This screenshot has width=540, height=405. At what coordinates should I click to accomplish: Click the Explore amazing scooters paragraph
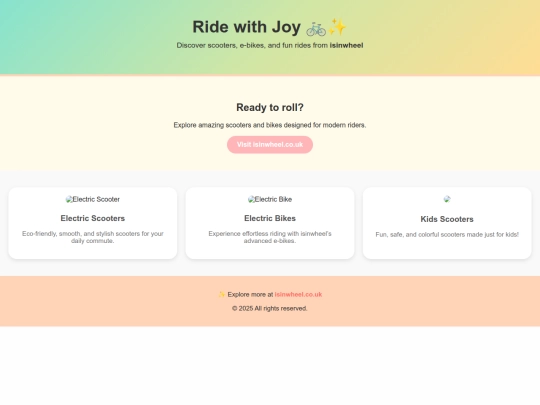click(x=270, y=125)
